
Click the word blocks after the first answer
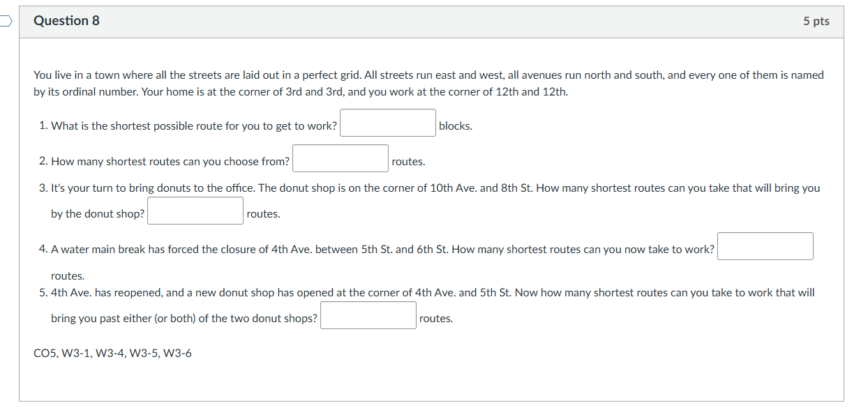[x=454, y=126]
